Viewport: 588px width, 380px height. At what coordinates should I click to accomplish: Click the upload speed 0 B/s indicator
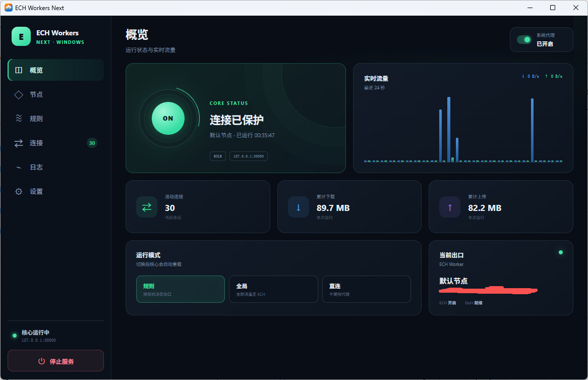pyautogui.click(x=554, y=76)
